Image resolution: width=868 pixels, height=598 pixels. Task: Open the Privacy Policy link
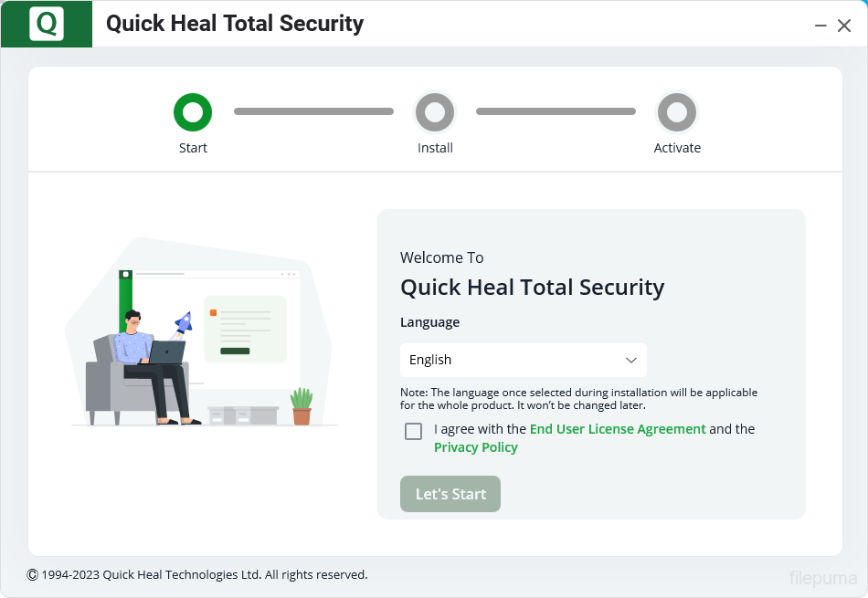(476, 447)
